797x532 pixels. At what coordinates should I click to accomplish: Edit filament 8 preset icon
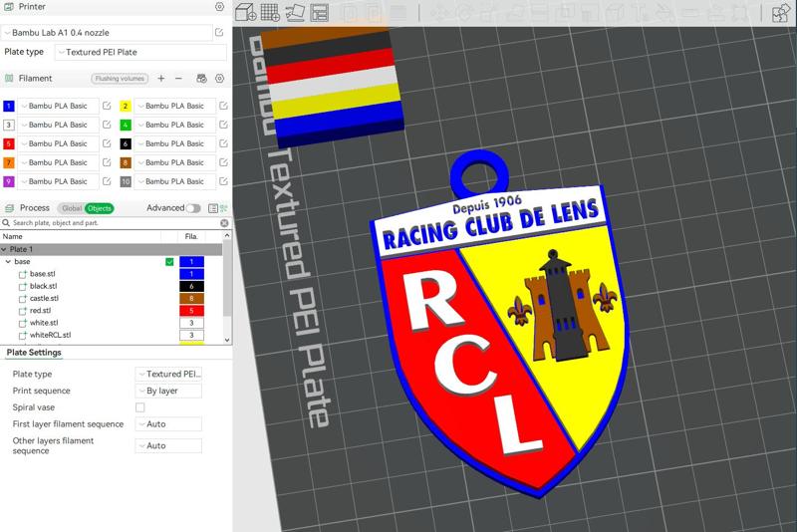pyautogui.click(x=223, y=162)
